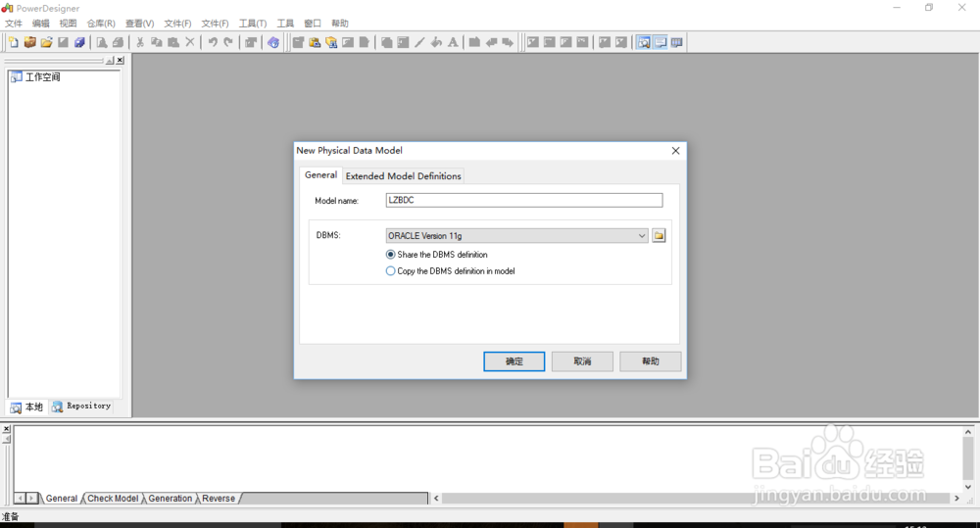Select the Reverse output tab

click(x=219, y=498)
